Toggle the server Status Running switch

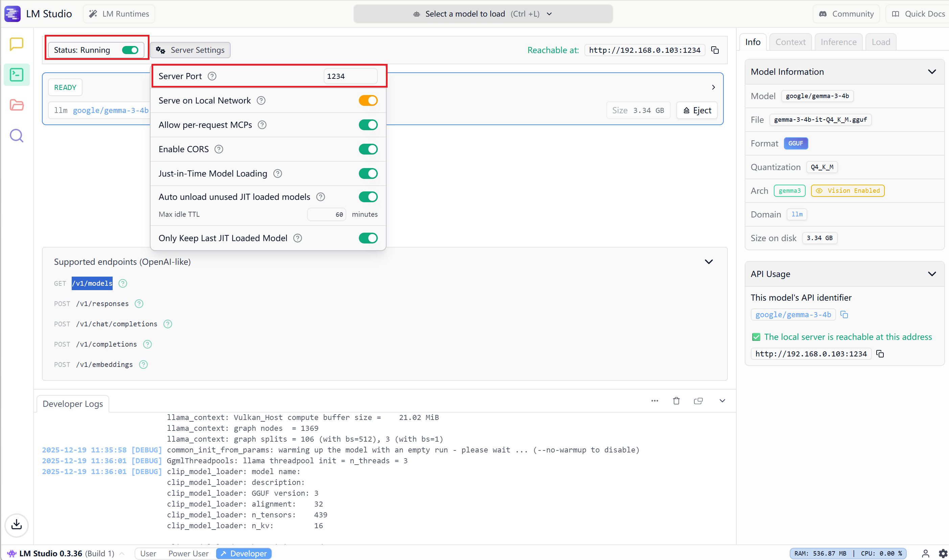tap(130, 50)
